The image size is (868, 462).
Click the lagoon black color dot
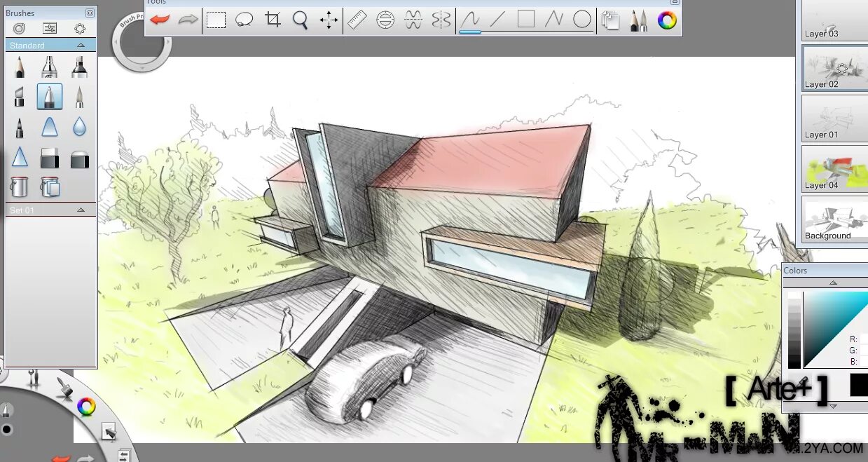6,430
